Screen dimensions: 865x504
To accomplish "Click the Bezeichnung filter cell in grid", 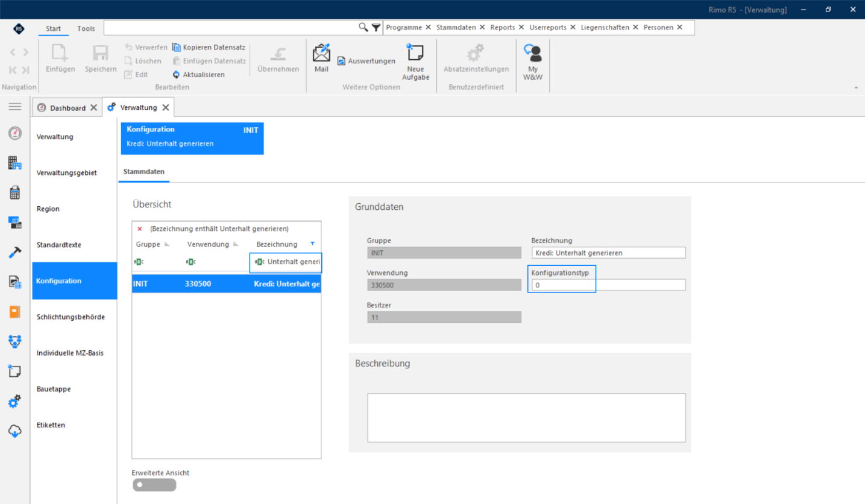I will coord(286,262).
